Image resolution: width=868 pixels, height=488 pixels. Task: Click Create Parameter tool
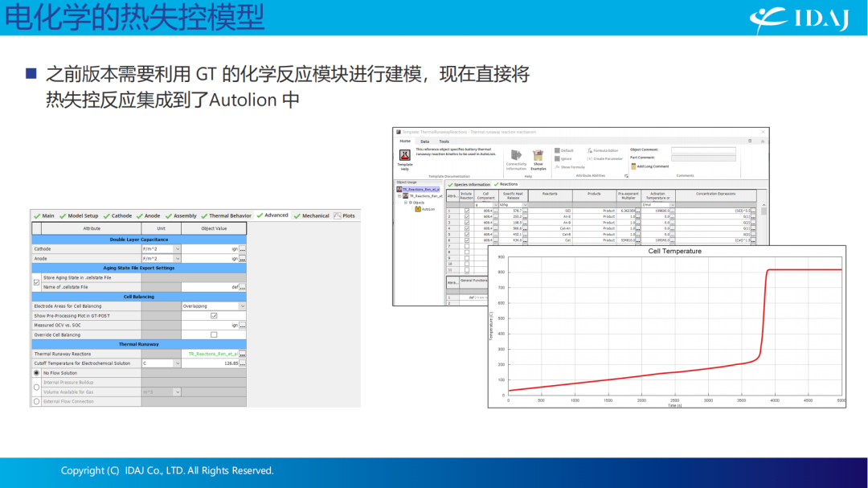coord(604,159)
